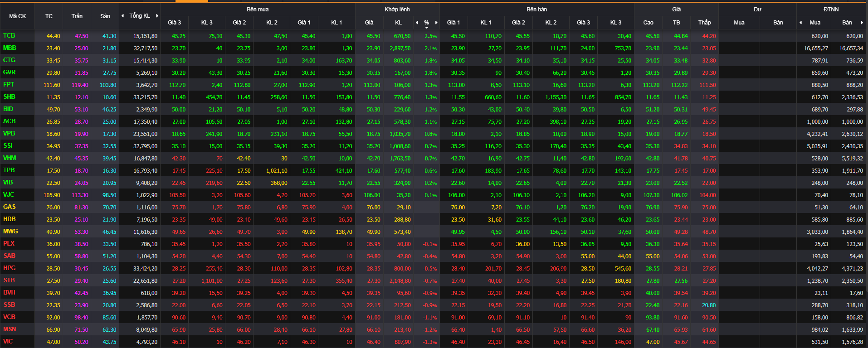
Task: Open the MBB stock symbol
Action: coord(10,48)
